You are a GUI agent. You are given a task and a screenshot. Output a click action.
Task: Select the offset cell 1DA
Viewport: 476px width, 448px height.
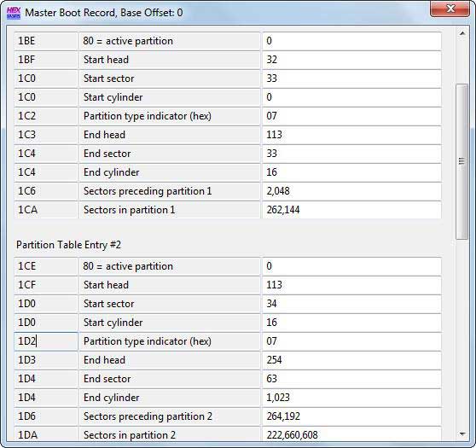point(46,434)
